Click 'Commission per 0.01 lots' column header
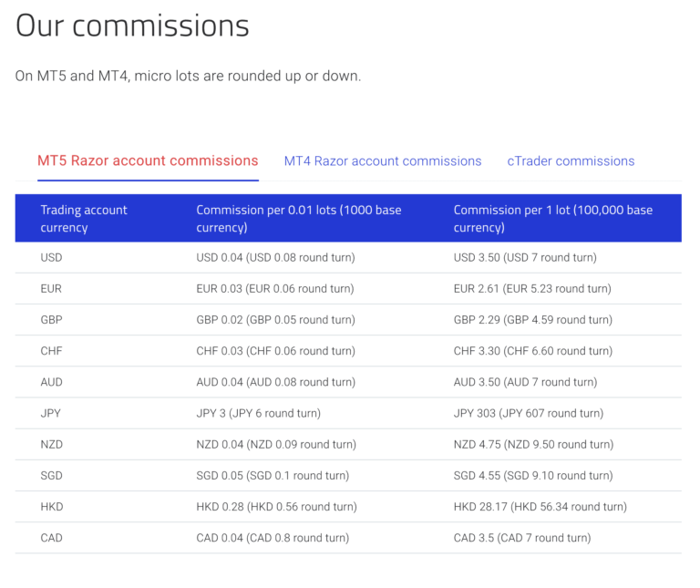700x588 pixels. click(299, 218)
